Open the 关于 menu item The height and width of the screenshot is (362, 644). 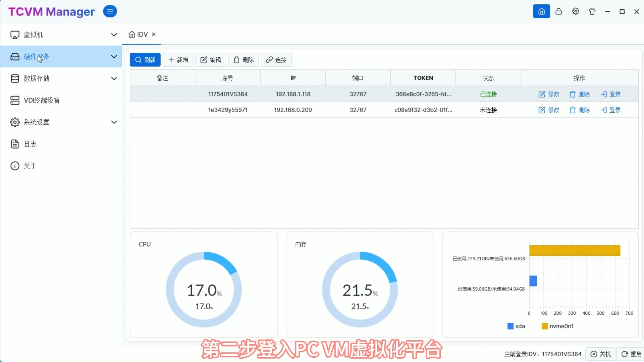[61, 166]
